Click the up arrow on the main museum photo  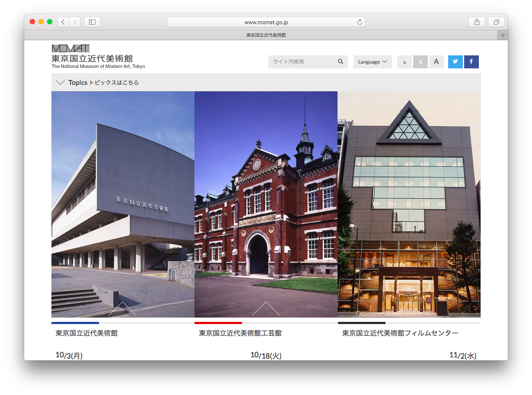click(x=123, y=308)
